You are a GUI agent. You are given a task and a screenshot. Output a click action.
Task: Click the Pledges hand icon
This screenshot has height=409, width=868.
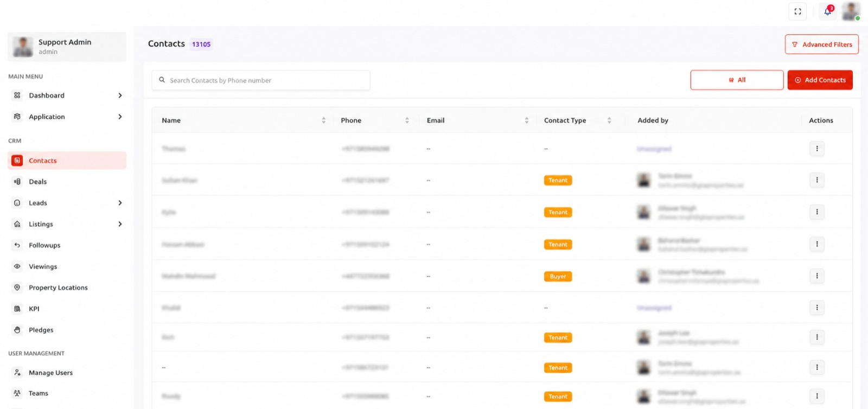tap(17, 330)
